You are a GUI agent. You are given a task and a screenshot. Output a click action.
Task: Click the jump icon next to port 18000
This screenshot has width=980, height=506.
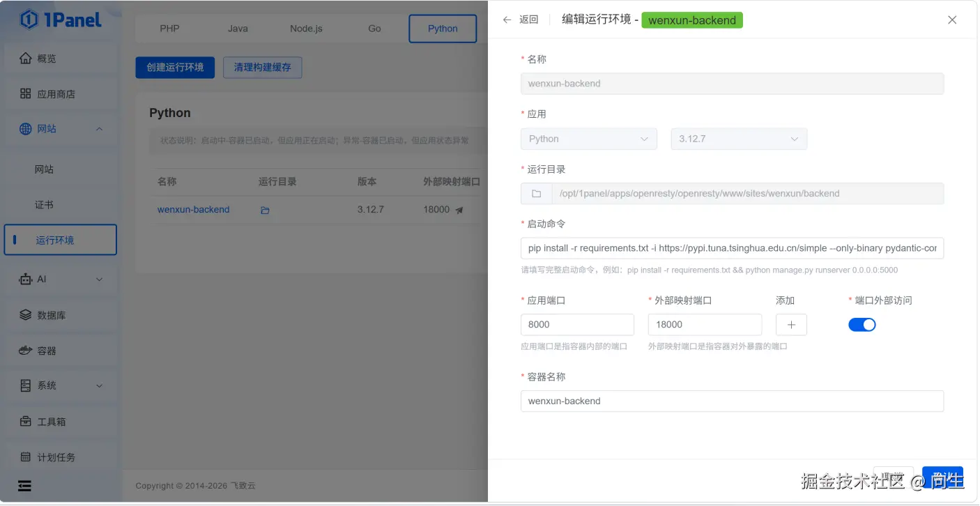coord(459,210)
